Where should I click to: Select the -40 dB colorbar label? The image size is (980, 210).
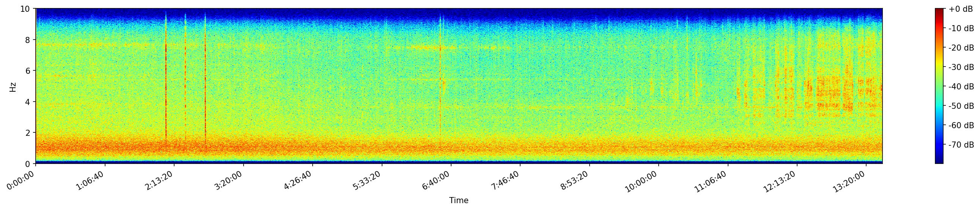click(x=961, y=86)
